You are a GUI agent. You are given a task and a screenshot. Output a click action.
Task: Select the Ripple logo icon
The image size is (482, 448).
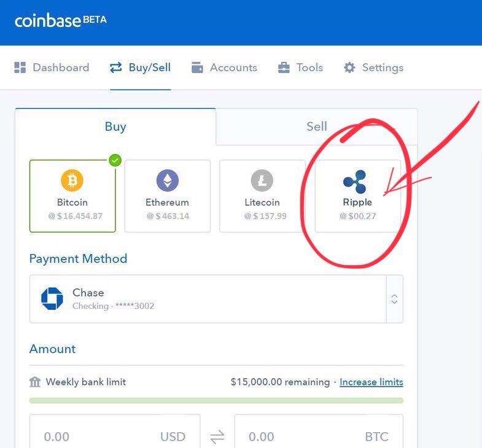click(x=355, y=181)
